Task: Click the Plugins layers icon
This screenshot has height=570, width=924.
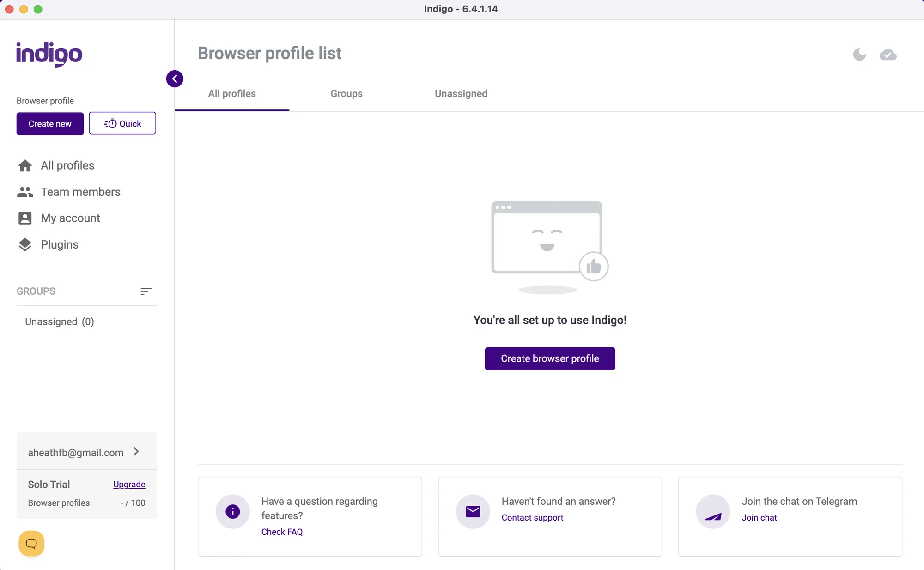Action: coord(25,244)
